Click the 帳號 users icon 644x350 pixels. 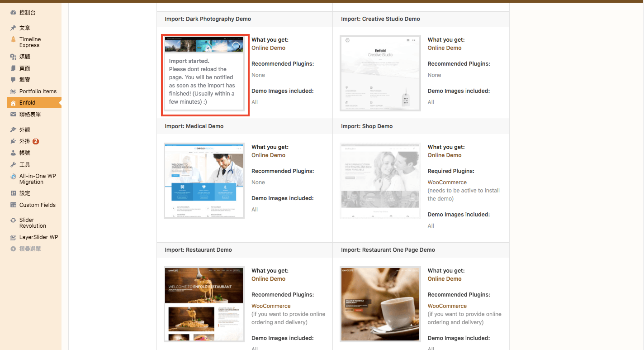tap(13, 153)
